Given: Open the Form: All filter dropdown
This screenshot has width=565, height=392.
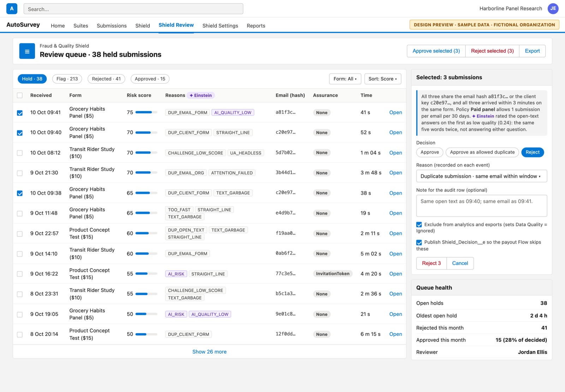Looking at the screenshot, I should (x=345, y=79).
